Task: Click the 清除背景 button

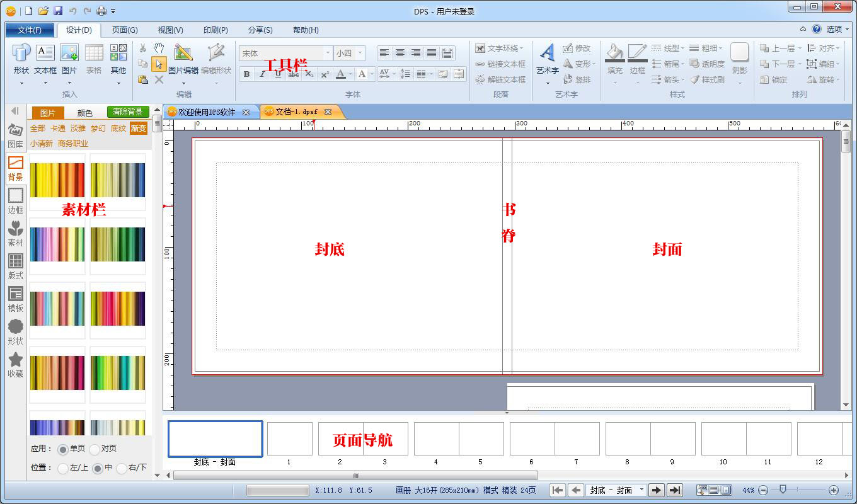Action: [128, 112]
